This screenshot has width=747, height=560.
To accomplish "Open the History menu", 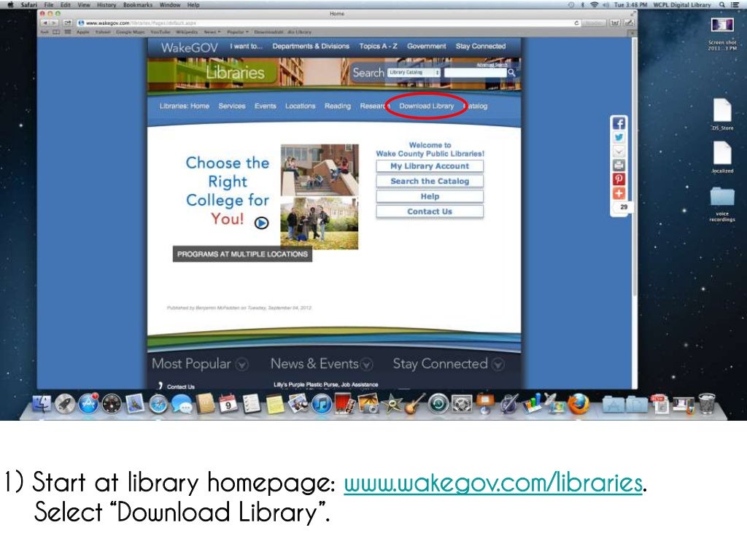I will coord(107,5).
